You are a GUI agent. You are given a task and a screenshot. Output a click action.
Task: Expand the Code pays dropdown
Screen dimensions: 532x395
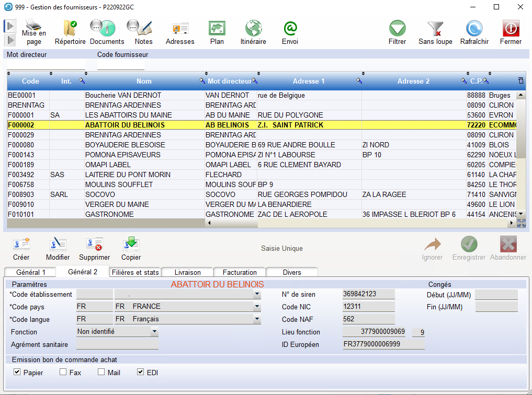(x=257, y=307)
